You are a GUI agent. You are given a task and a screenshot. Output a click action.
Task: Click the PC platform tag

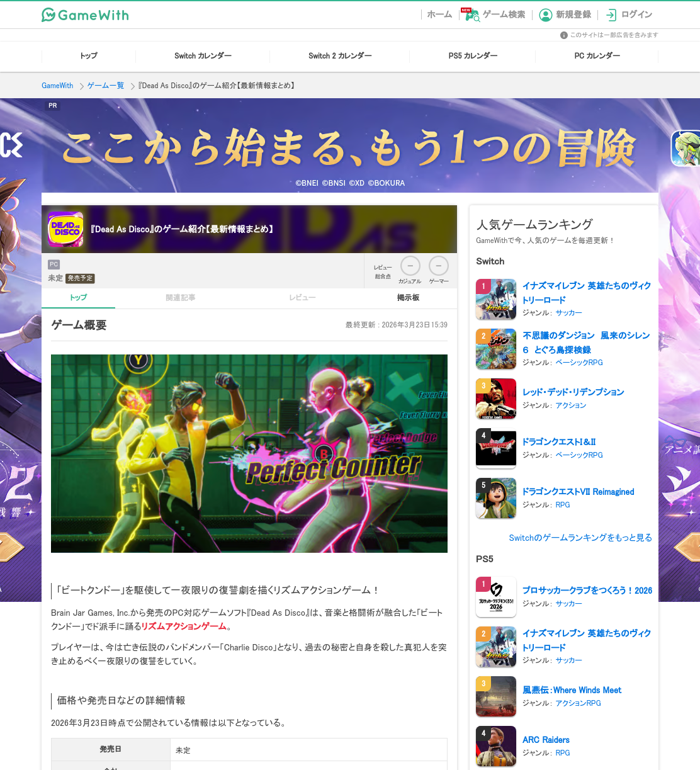coord(54,264)
